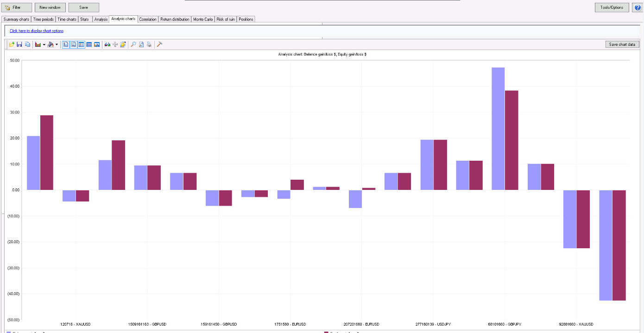
Task: Click the (50.00) negative y-axis value
Action: coord(13,320)
